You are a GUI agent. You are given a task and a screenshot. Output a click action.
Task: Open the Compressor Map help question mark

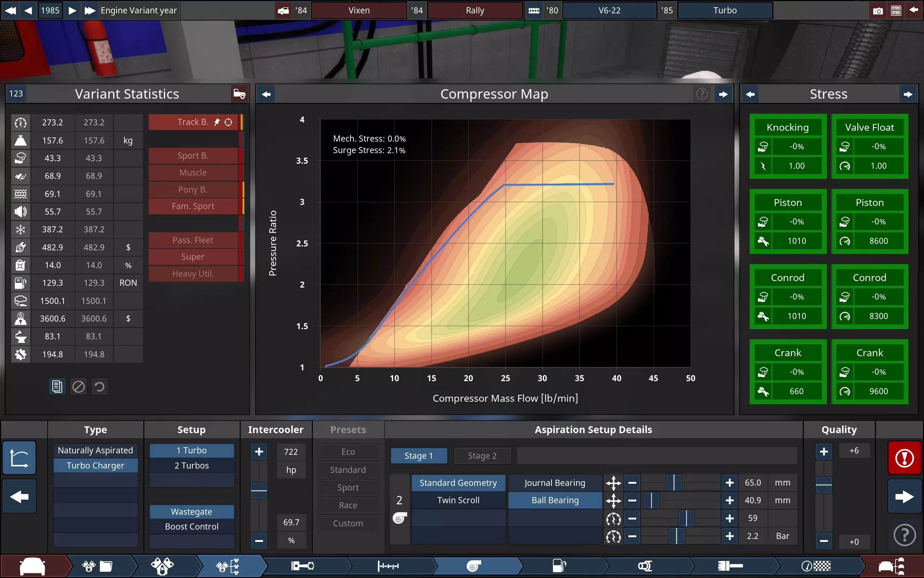point(702,94)
